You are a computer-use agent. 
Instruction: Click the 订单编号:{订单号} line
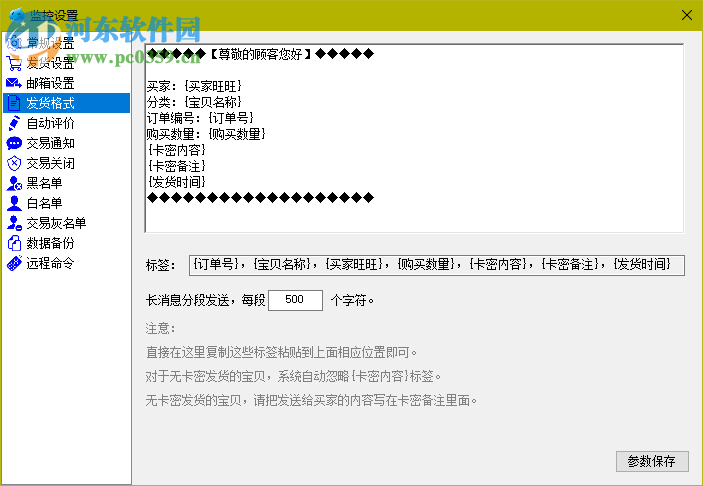[x=200, y=118]
